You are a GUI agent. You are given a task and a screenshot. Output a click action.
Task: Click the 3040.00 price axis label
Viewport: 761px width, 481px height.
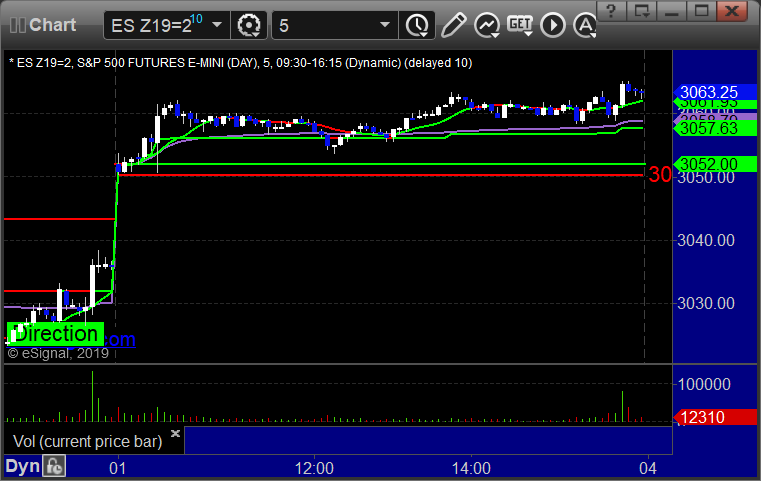click(x=706, y=240)
